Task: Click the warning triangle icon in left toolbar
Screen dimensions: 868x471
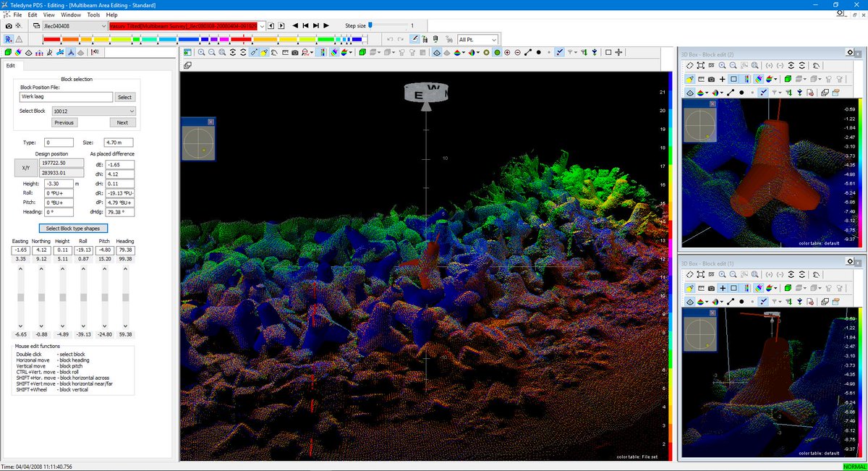Action: point(19,39)
